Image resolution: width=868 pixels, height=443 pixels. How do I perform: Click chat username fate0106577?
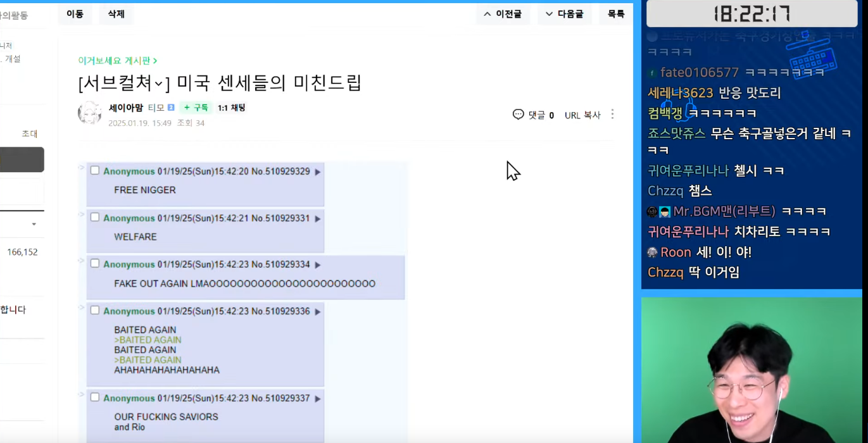point(700,73)
